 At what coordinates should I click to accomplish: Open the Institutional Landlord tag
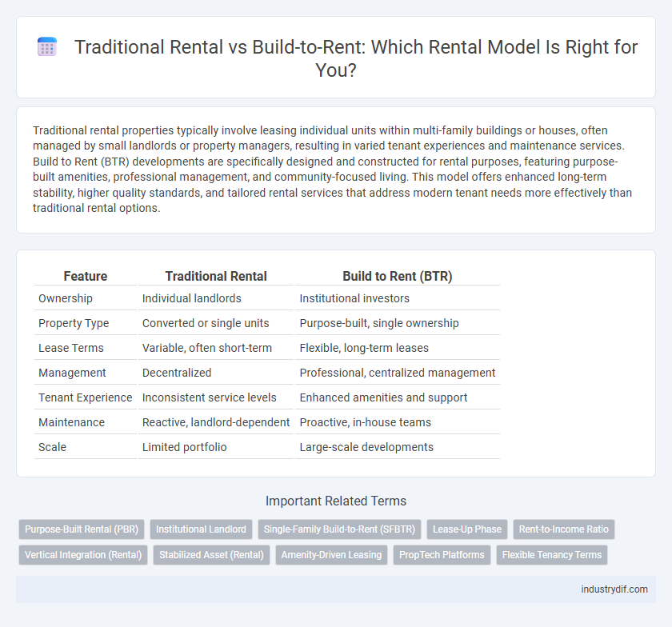201,529
